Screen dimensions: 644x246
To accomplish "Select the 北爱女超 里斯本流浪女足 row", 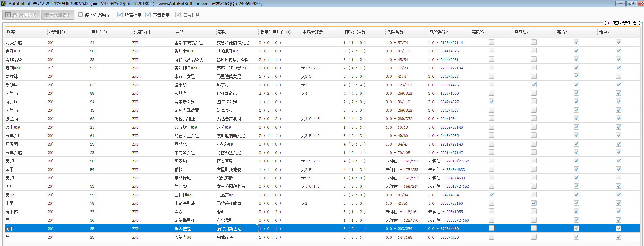I will tap(189, 43).
